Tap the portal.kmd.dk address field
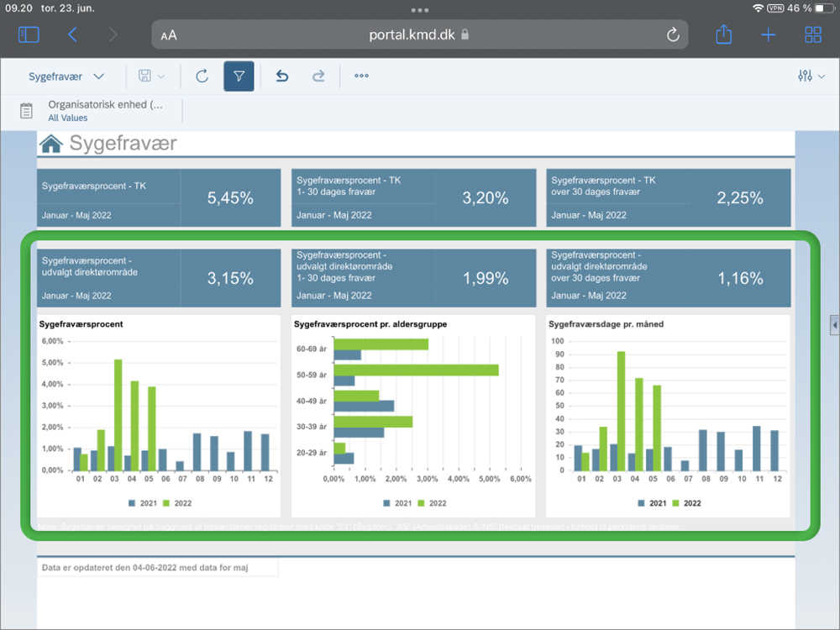Viewport: 840px width, 630px height. 418,34
